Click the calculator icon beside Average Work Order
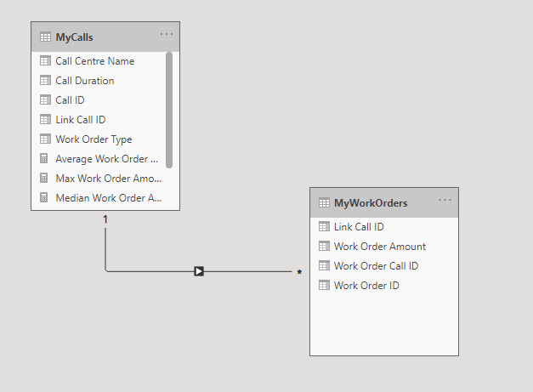 [45, 159]
